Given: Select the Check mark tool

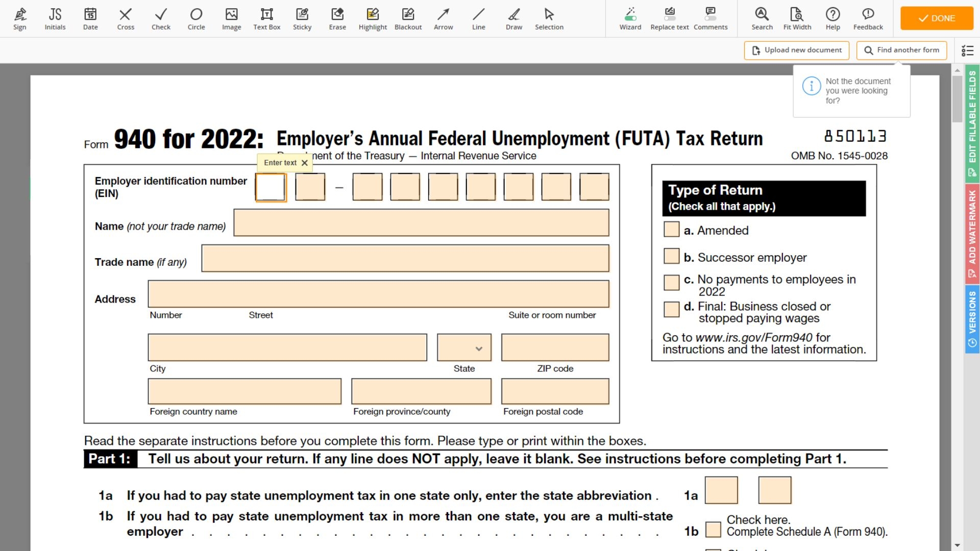Looking at the screenshot, I should 161,18.
